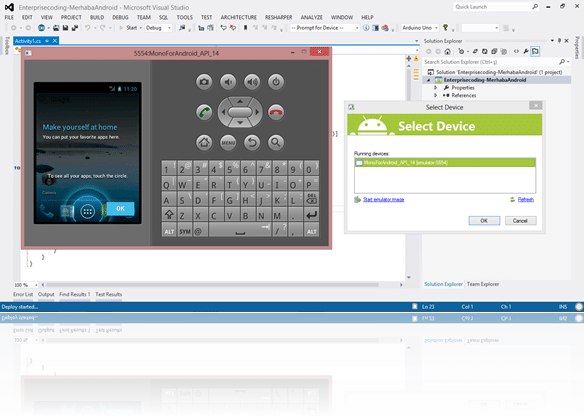This screenshot has width=584, height=416.
Task: Click the green call button on emulator
Action: [x=204, y=112]
